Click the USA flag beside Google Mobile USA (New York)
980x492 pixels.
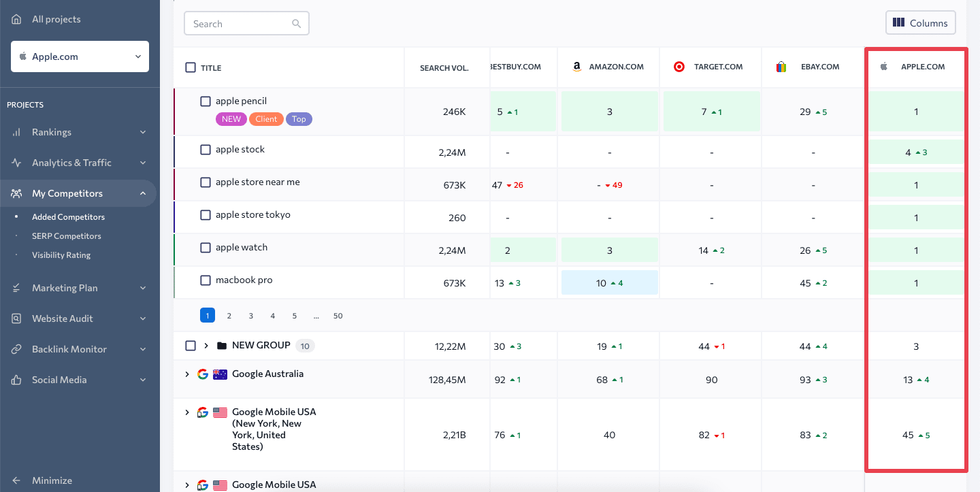click(220, 412)
